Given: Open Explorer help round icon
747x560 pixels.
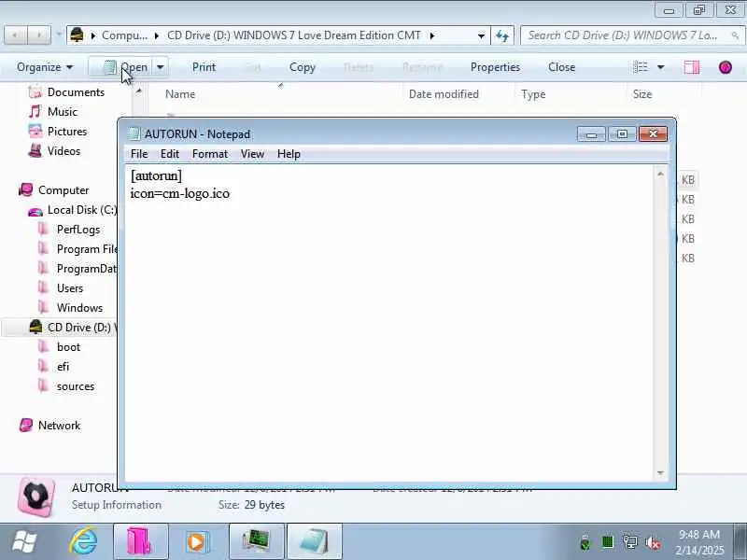Looking at the screenshot, I should [x=726, y=67].
